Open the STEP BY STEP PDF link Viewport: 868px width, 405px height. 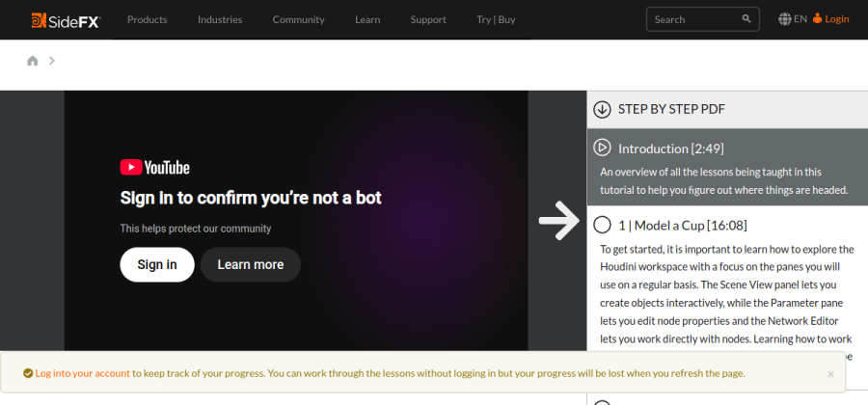click(x=671, y=109)
